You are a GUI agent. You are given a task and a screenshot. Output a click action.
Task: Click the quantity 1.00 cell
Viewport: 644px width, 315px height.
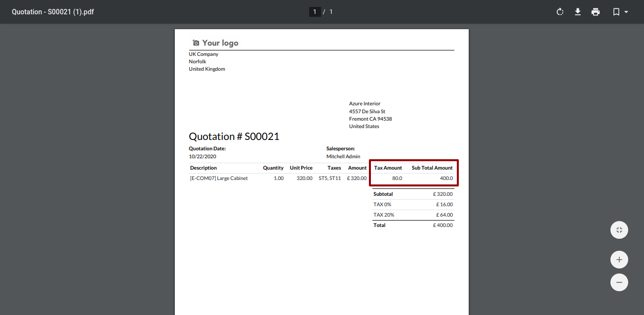pos(279,179)
